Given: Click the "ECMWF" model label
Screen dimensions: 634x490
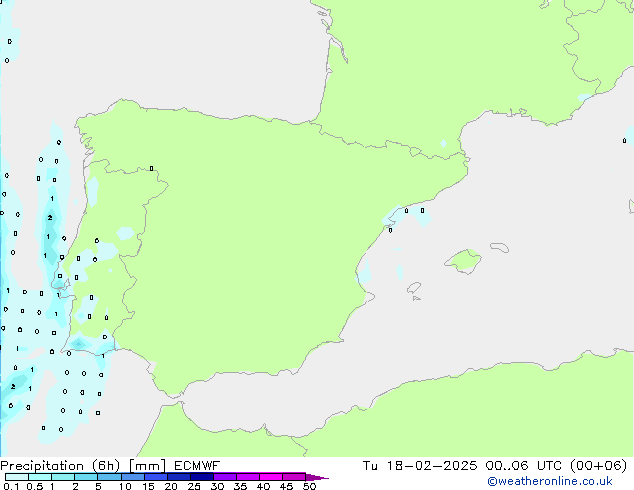Looking at the screenshot, I should click(197, 466).
